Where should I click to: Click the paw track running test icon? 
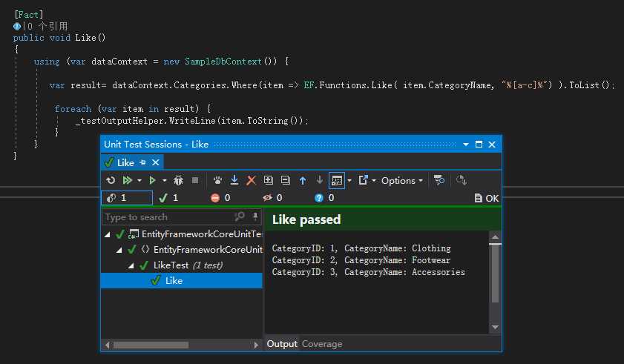tap(217, 181)
